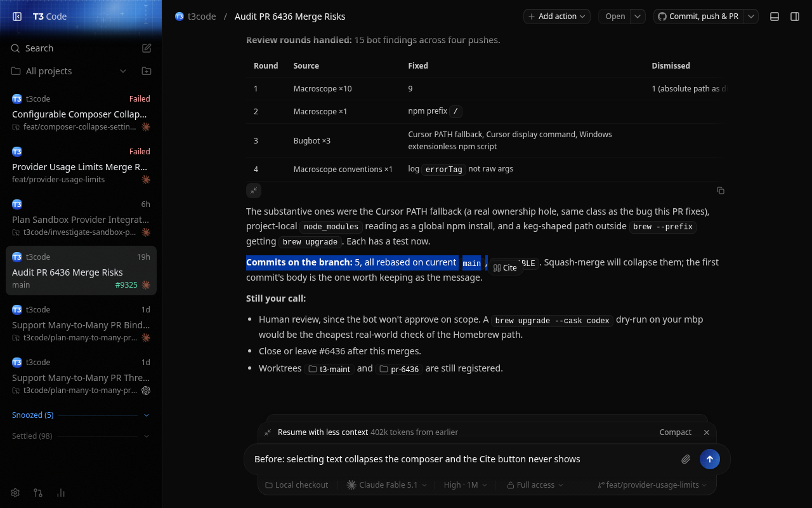
Task: Click the Cite popup button
Action: [505, 268]
